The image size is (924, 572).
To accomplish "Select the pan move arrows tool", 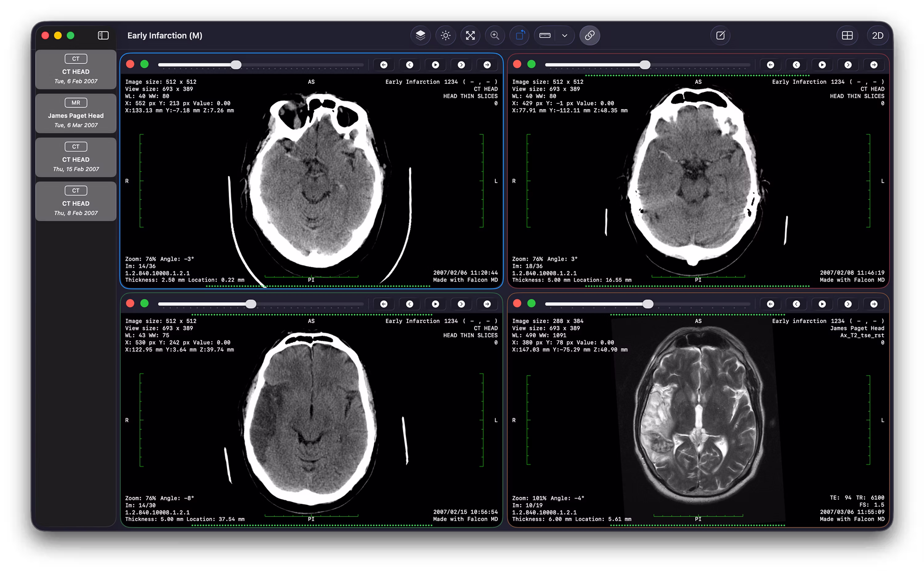I will pos(470,36).
